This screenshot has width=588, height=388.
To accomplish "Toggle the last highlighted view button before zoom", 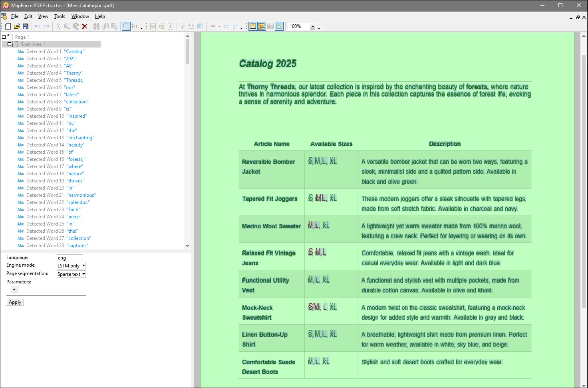I will tap(279, 26).
